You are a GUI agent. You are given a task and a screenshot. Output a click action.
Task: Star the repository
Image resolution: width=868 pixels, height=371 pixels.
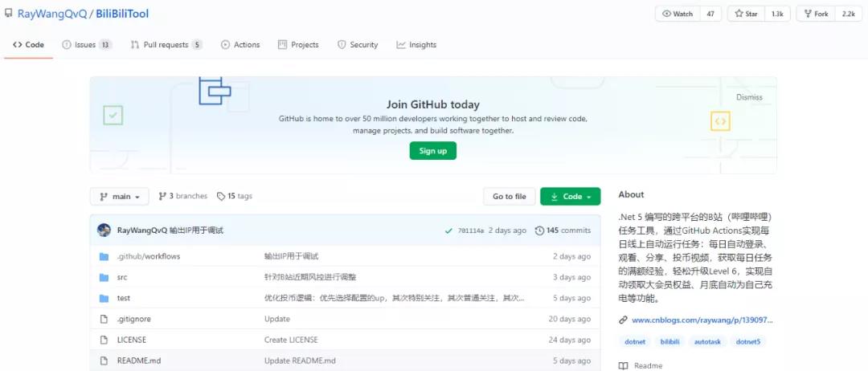pyautogui.click(x=746, y=14)
